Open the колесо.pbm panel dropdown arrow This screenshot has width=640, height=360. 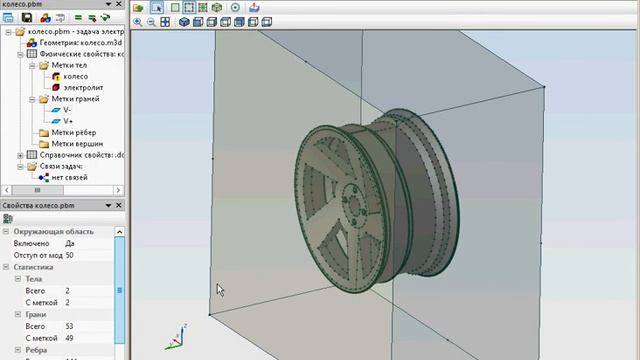pyautogui.click(x=108, y=4)
